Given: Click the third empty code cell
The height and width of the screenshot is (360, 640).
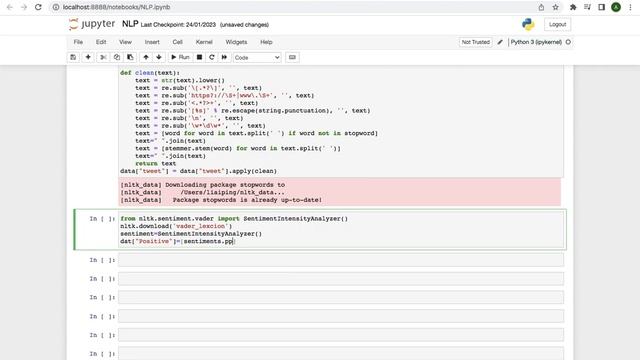Looking at the screenshot, I should 341,298.
